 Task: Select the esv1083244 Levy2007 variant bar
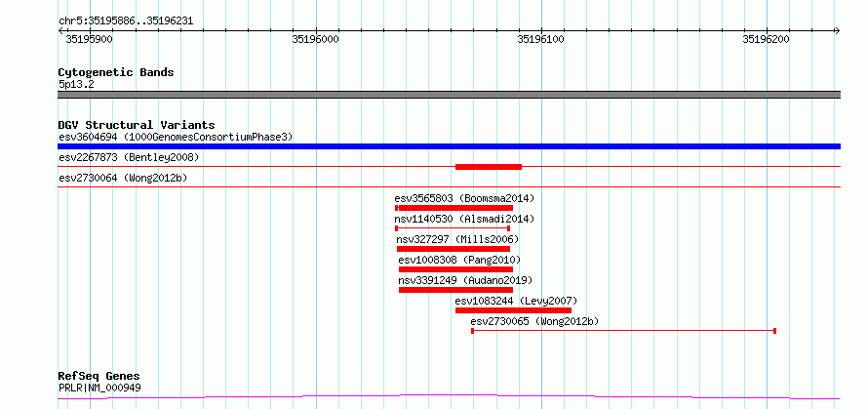(513, 310)
